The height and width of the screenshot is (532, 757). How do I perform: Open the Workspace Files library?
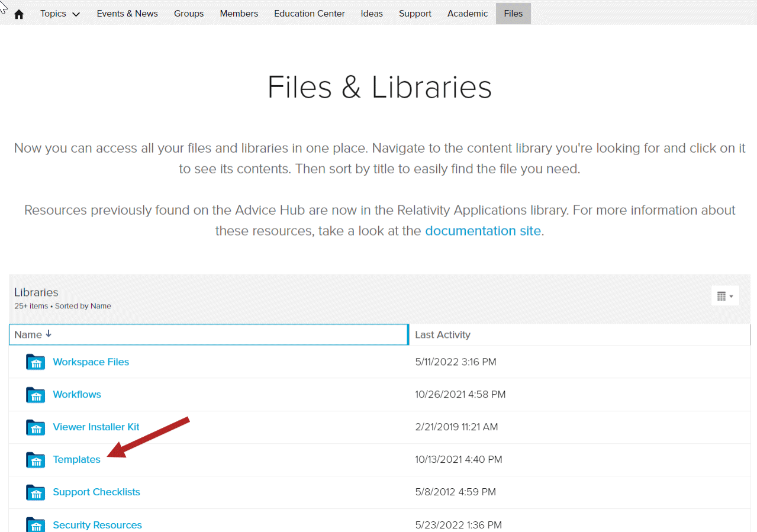tap(91, 362)
